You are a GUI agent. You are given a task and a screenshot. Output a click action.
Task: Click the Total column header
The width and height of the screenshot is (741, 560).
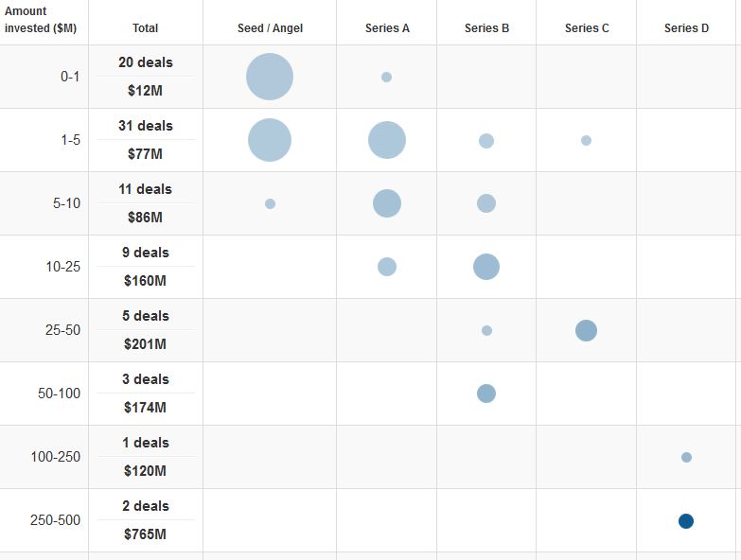[x=145, y=27]
